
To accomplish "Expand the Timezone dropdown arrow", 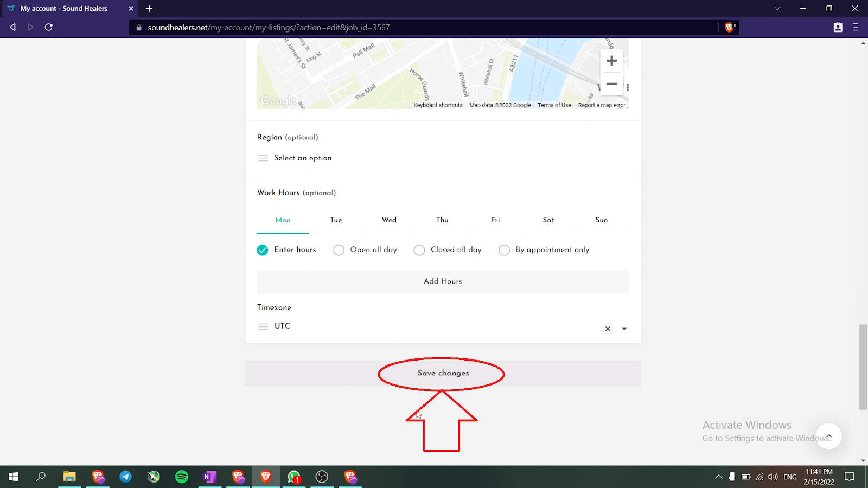I will tap(624, 329).
